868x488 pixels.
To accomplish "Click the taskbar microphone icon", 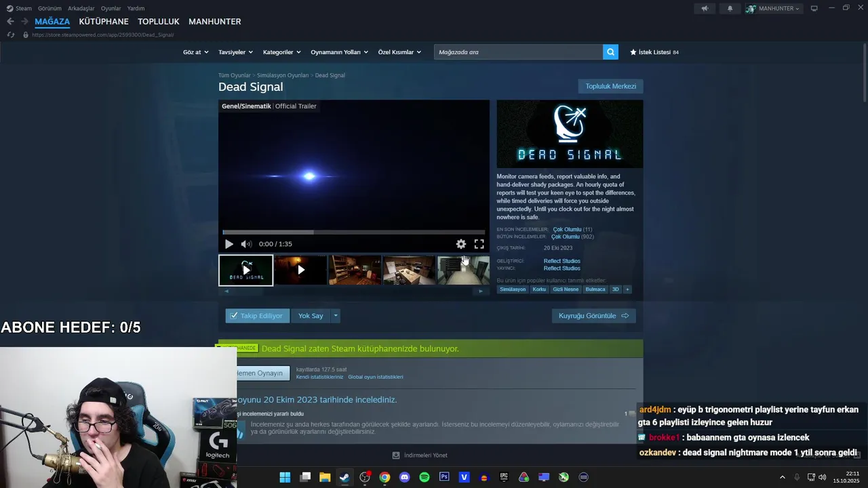I will click(x=797, y=477).
